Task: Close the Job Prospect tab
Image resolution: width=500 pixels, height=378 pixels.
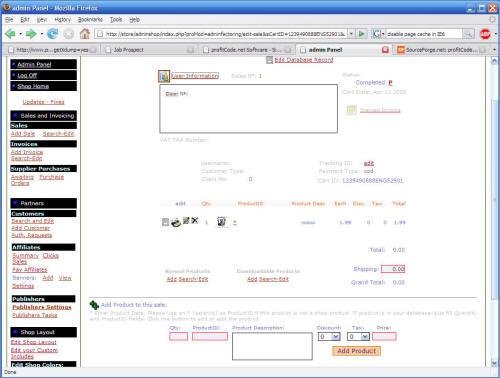Action: (190, 50)
